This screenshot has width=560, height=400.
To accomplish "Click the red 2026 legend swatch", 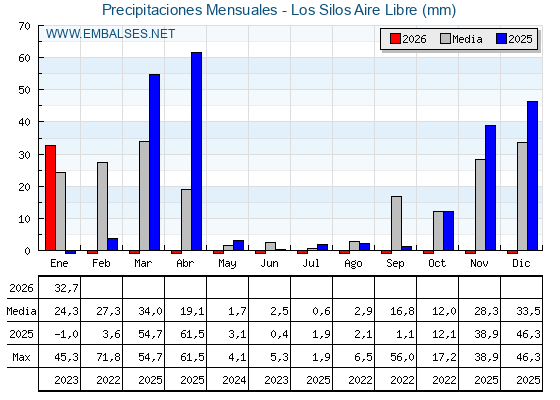I will 395,39.
